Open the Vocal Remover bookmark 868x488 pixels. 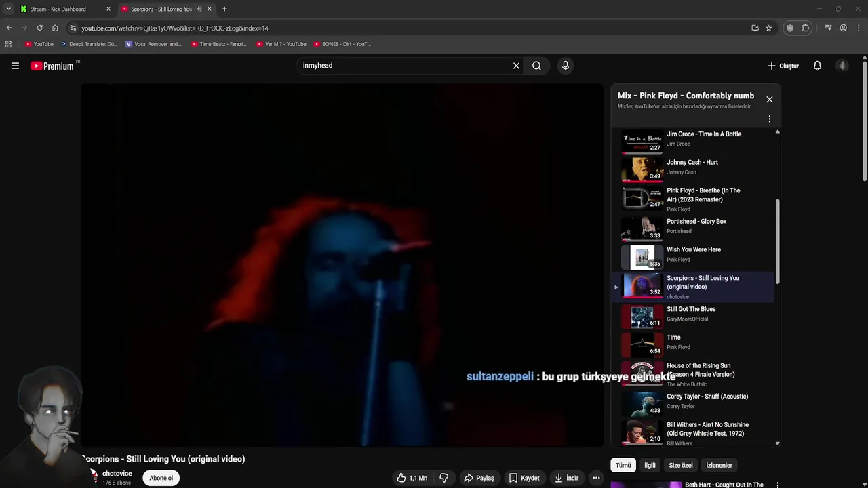[x=154, y=44]
